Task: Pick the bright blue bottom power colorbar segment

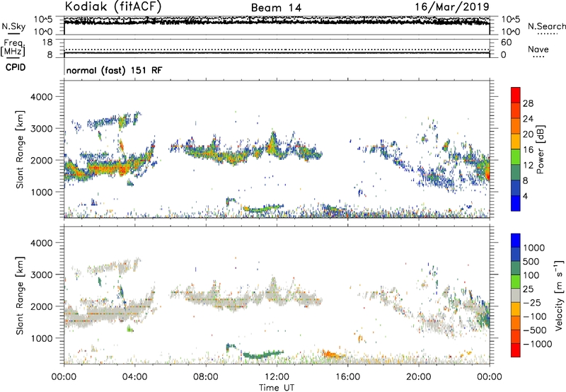Action: point(516,203)
